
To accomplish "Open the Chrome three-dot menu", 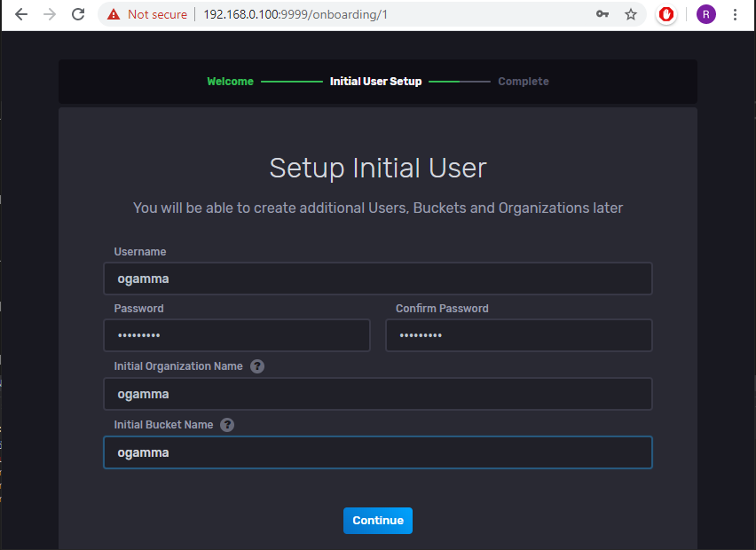I will tap(735, 14).
